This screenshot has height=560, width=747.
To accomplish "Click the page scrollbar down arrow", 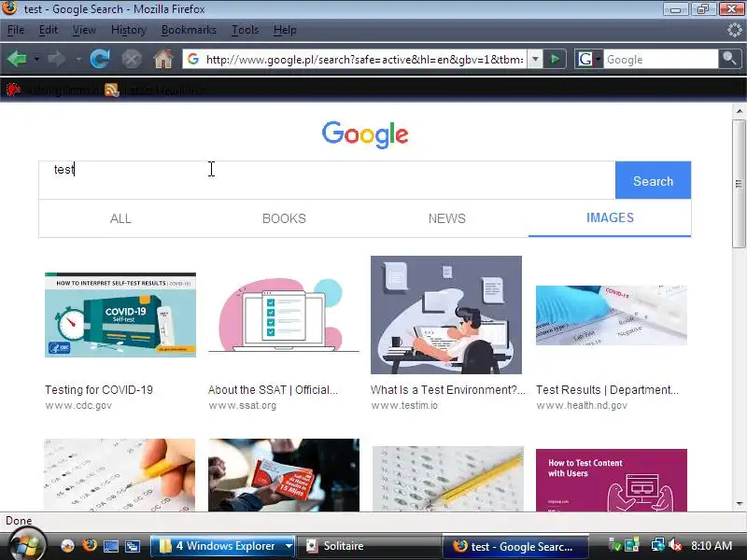I will click(739, 503).
